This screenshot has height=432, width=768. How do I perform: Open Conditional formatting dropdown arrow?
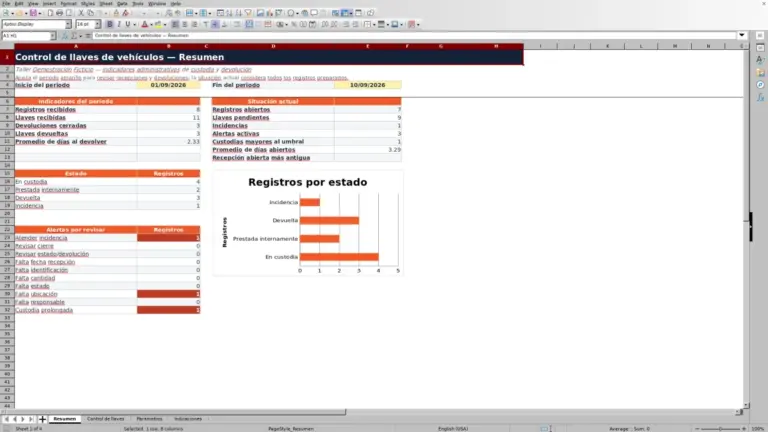coord(418,24)
